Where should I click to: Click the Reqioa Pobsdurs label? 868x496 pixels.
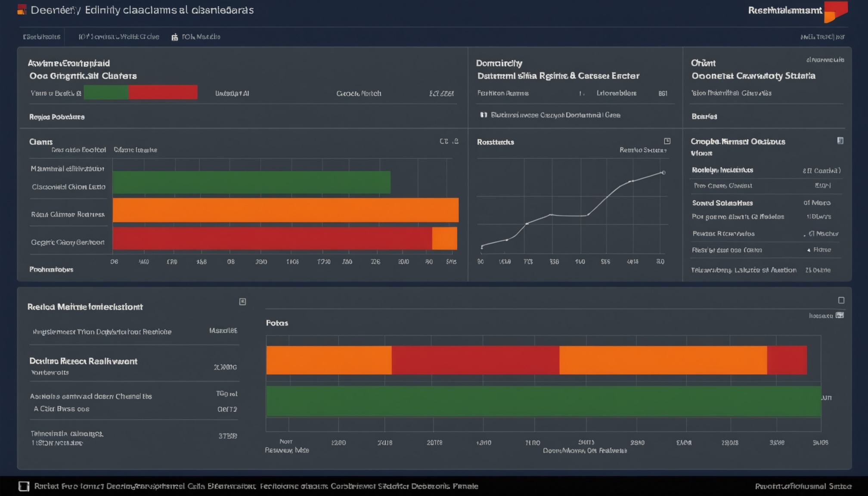click(x=57, y=117)
